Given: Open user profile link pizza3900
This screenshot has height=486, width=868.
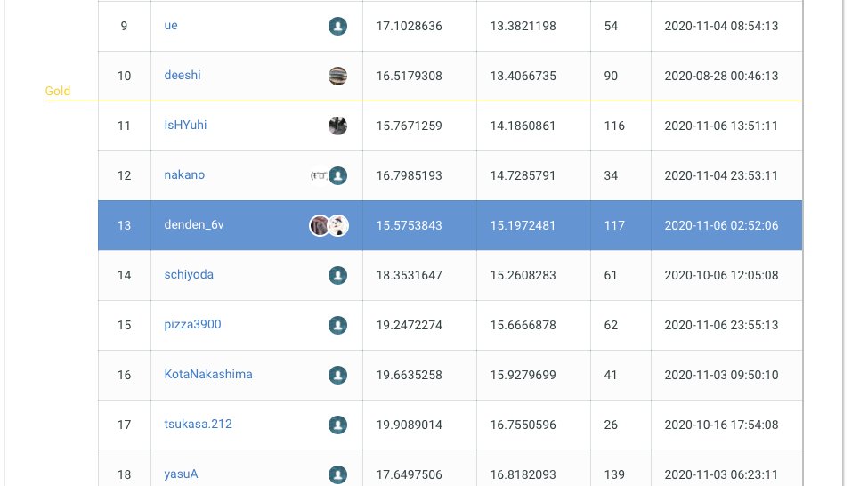Looking at the screenshot, I should pyautogui.click(x=192, y=324).
